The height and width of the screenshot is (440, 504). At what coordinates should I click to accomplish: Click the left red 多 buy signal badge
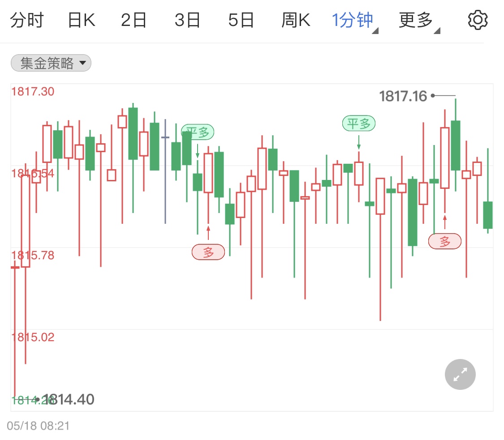[208, 252]
